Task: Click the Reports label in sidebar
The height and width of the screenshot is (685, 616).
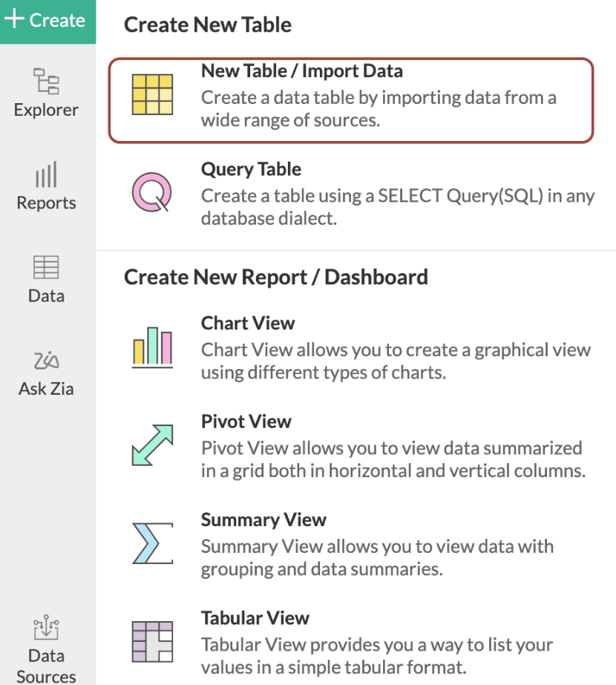Action: 46,203
